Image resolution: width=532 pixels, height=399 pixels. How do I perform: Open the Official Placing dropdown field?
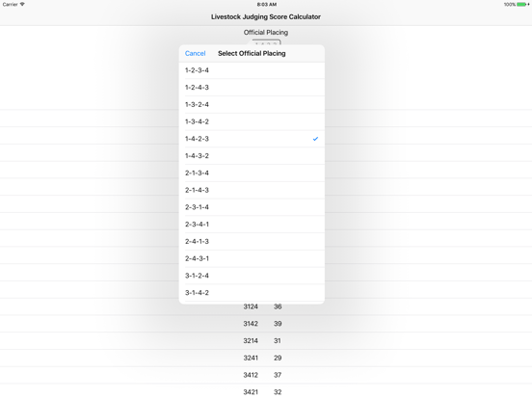266,42
